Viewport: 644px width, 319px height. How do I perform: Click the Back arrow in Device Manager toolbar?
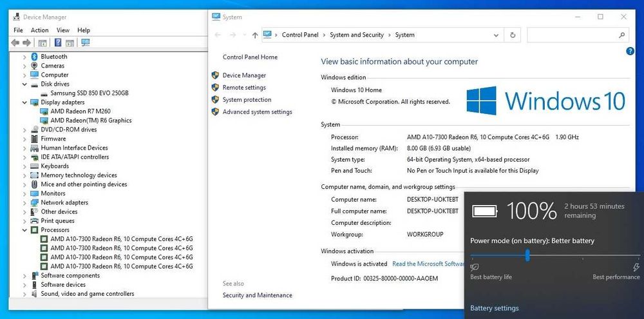click(x=15, y=43)
